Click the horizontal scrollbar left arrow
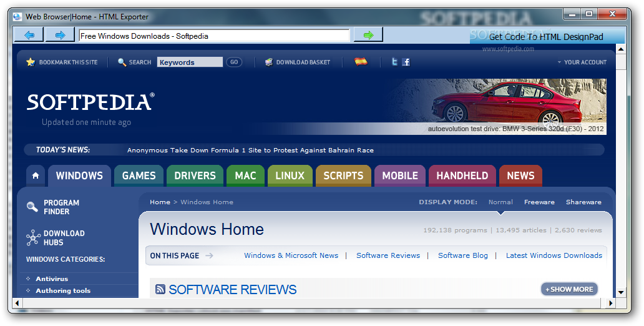The image size is (644, 326). [17, 303]
